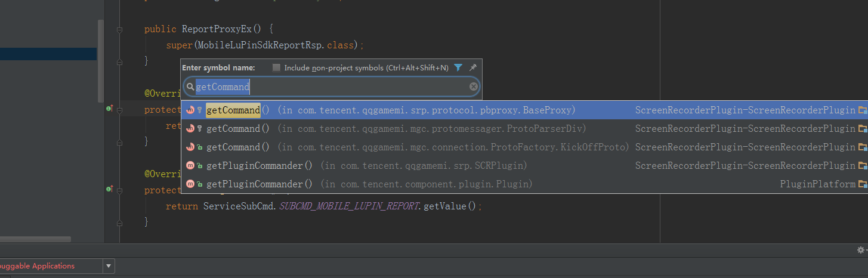
Task: Pin the symbol search popup
Action: click(x=472, y=68)
